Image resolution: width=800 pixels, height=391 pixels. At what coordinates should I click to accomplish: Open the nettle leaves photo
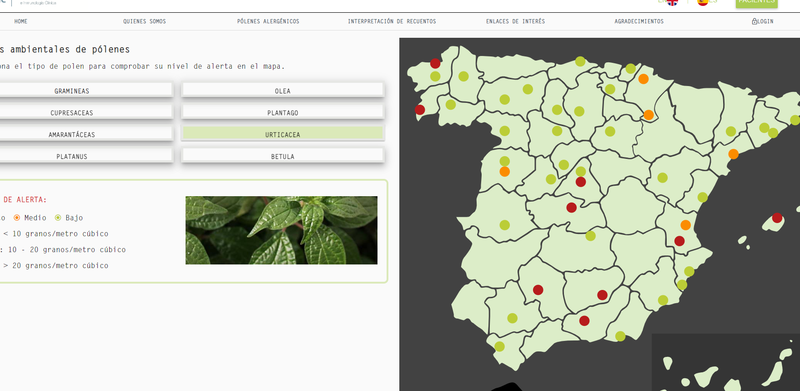[282, 230]
